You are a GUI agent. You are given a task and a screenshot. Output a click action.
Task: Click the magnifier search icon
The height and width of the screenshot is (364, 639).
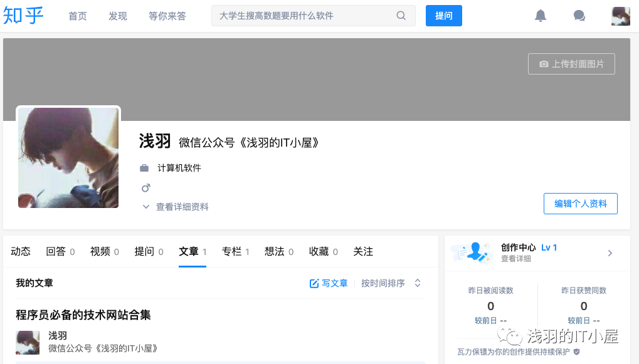[401, 16]
